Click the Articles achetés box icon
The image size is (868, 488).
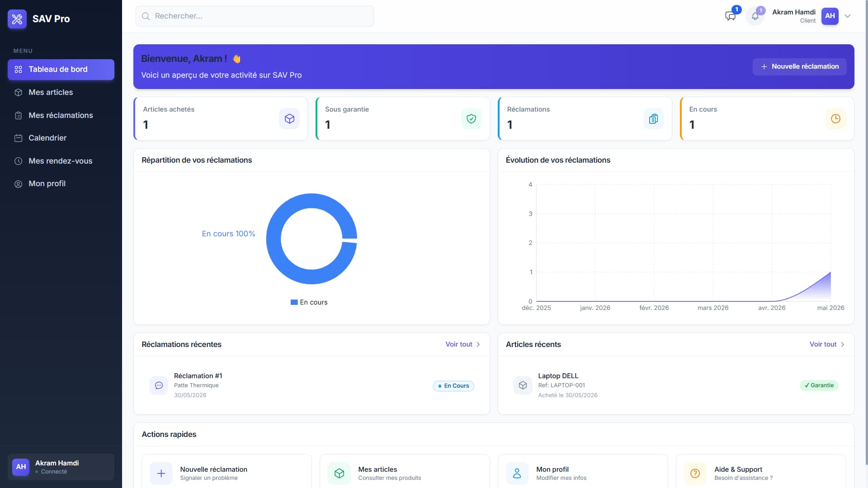pyautogui.click(x=289, y=119)
